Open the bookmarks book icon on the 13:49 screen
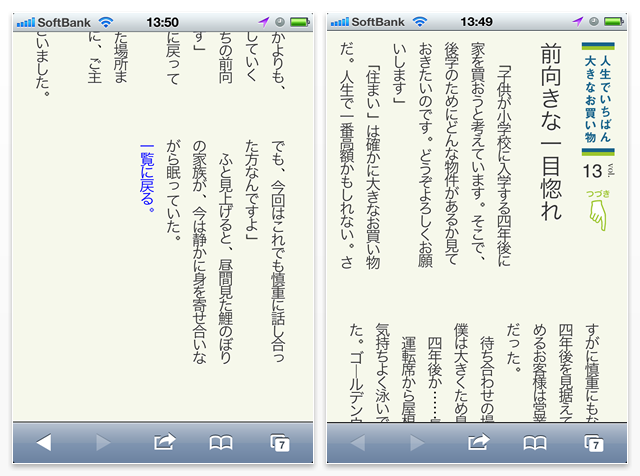Viewport: 640px width, 476px height. click(x=536, y=442)
